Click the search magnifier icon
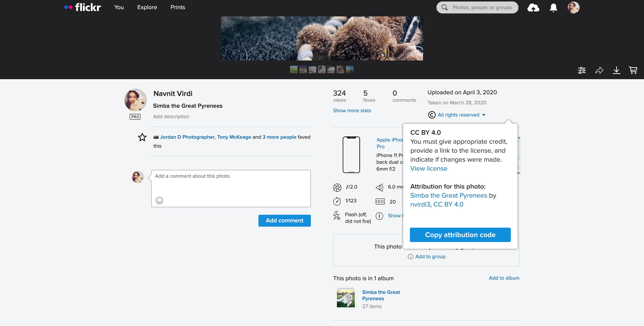Viewport: 644px width, 326px height. (445, 7)
